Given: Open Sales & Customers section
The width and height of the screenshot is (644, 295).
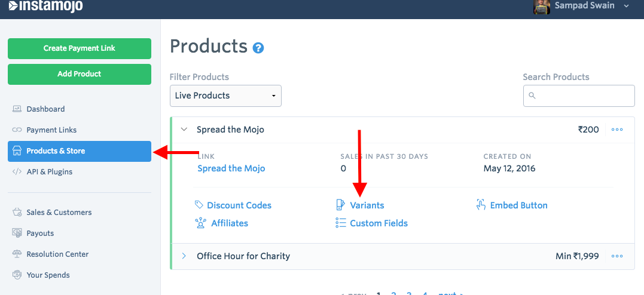Looking at the screenshot, I should pos(59,213).
